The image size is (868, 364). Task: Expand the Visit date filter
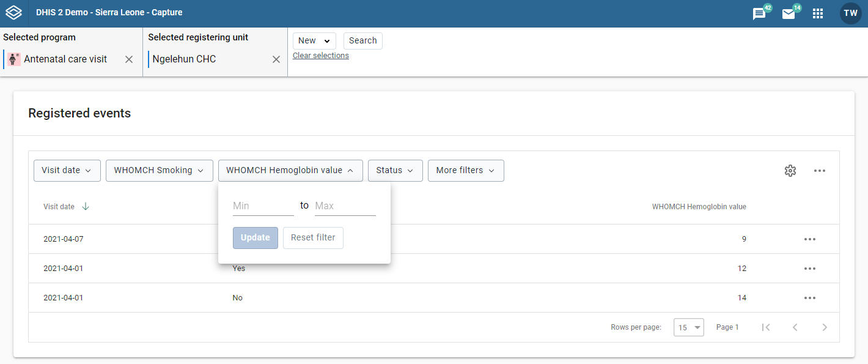coord(67,171)
